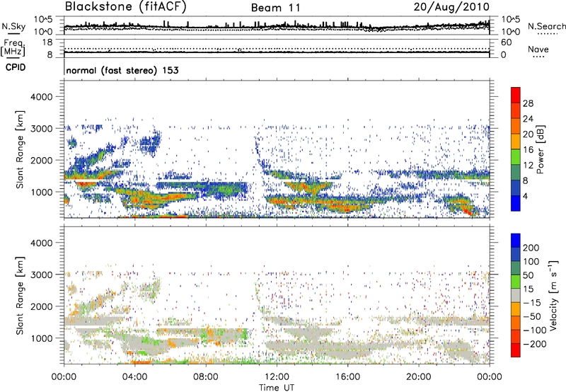Click the power panel Slant Range [km] label
The width and height of the screenshot is (566, 392).
click(x=20, y=149)
